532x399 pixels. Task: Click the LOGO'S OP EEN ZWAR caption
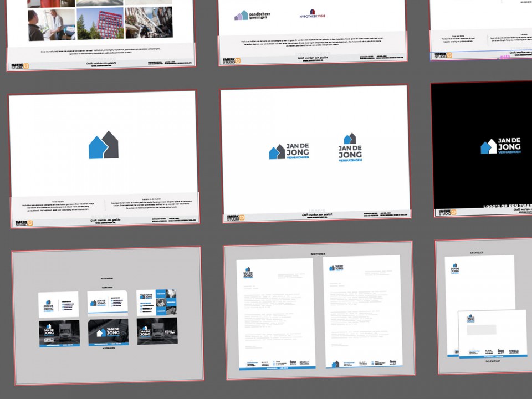(508, 206)
